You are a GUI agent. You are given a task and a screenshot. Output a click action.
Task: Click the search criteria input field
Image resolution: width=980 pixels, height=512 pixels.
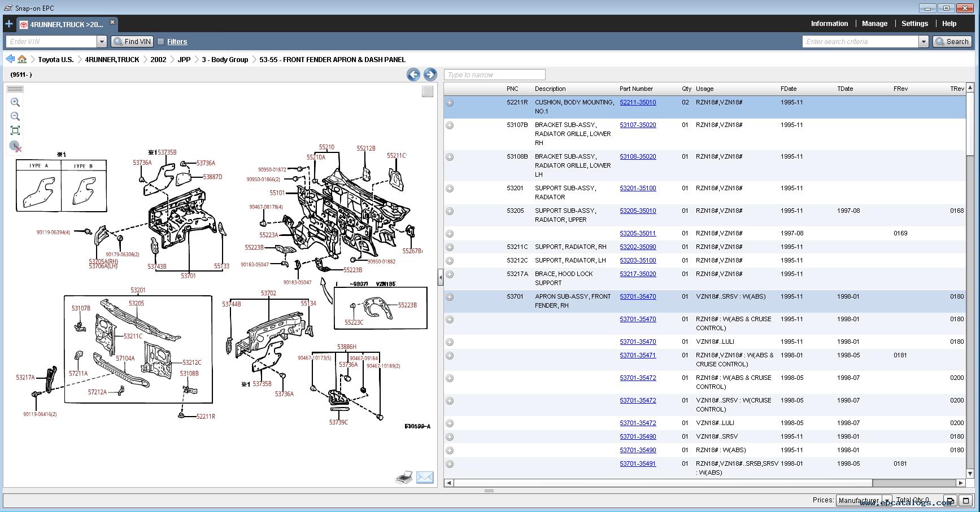[860, 41]
